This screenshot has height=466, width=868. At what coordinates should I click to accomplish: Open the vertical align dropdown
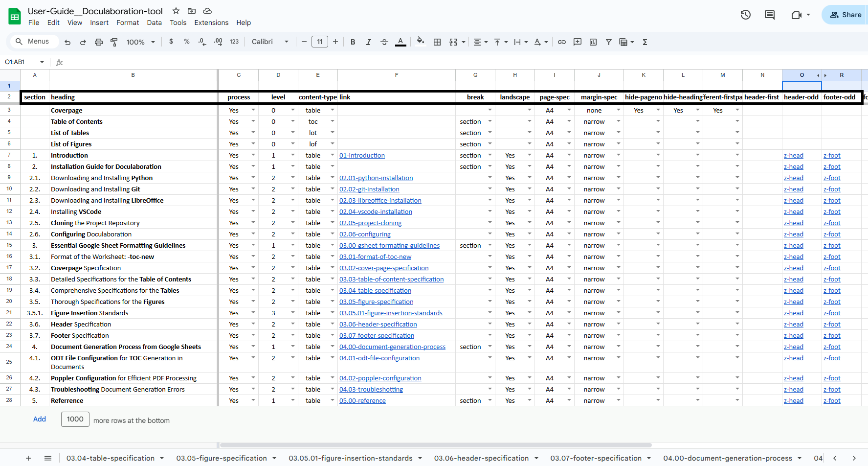click(x=501, y=42)
